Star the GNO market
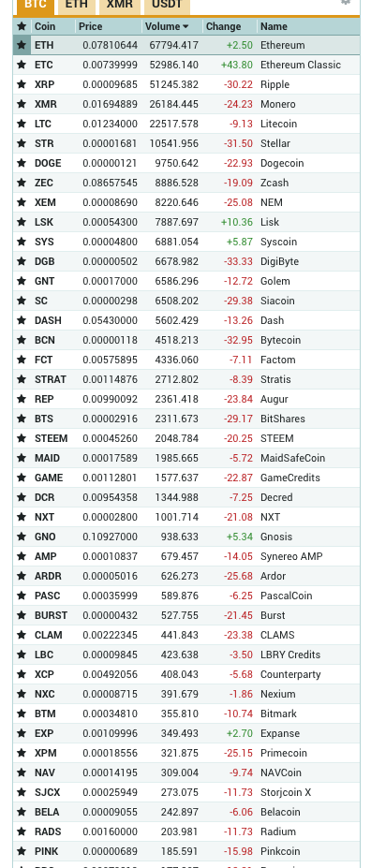 point(22,537)
